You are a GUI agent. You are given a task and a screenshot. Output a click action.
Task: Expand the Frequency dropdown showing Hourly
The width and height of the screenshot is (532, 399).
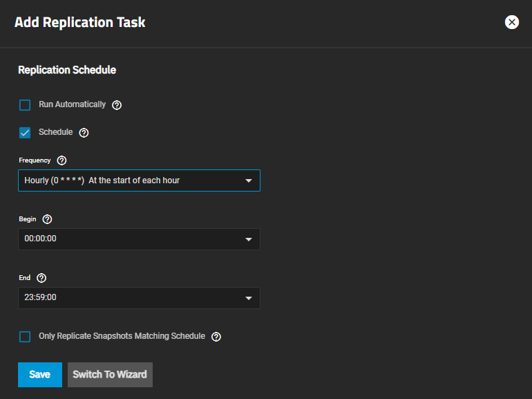(139, 180)
